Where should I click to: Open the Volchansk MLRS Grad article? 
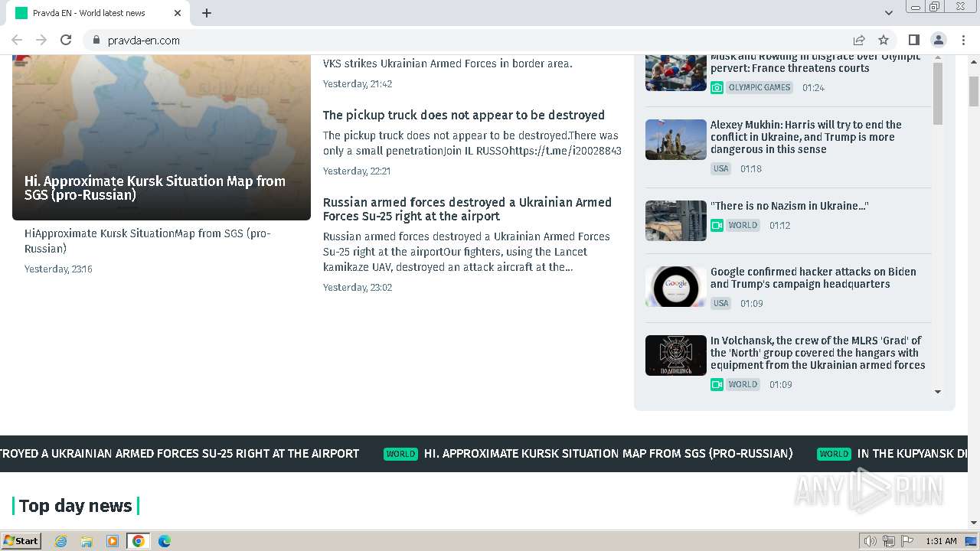[818, 353]
